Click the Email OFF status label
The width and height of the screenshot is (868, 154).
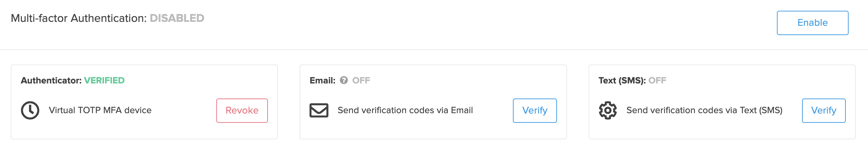[361, 81]
